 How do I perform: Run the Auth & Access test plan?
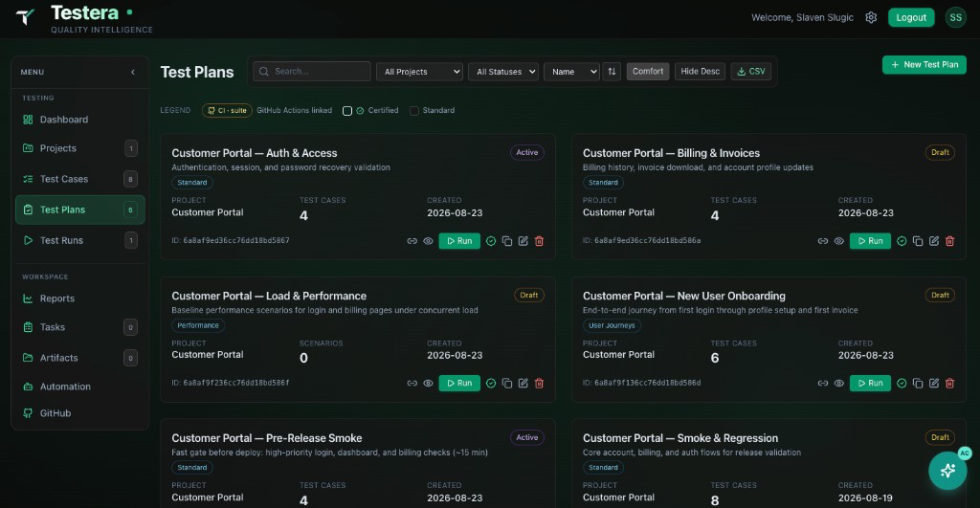(459, 241)
